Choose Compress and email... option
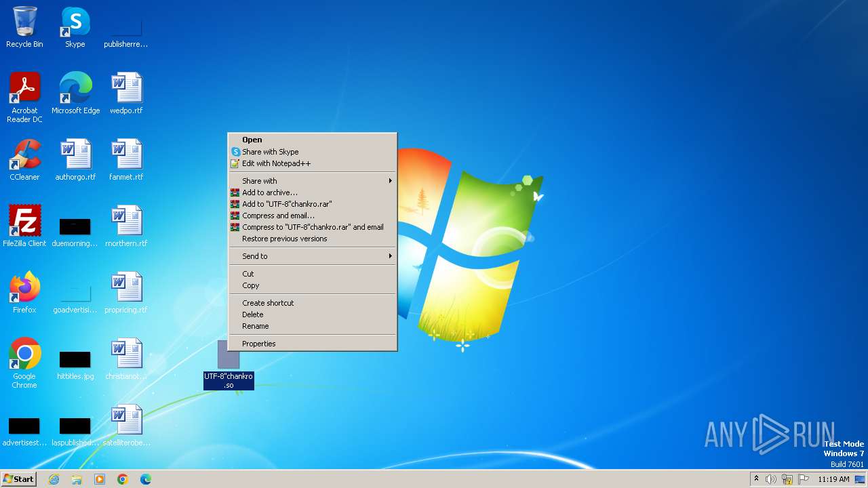Viewport: 868px width, 488px height. pos(312,216)
